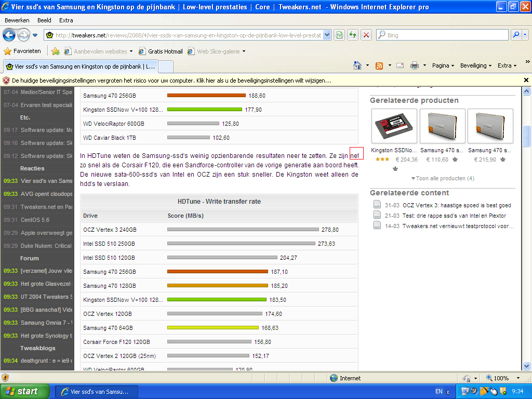
Task: Open the recent pages dropdown arrow
Action: [x=35, y=35]
